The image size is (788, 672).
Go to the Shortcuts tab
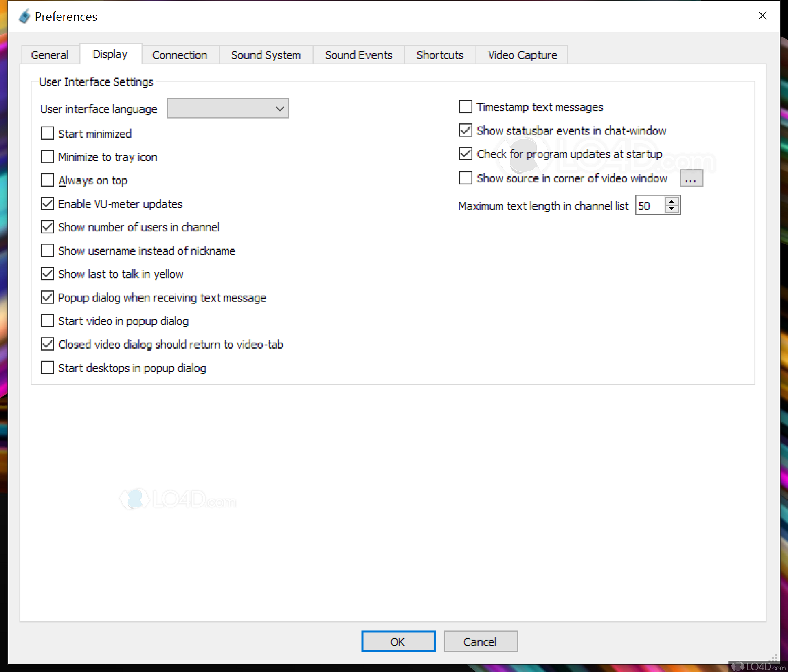[440, 55]
